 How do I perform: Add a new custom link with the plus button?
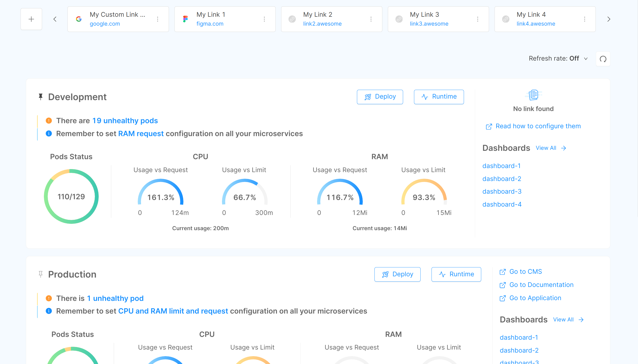click(x=31, y=19)
